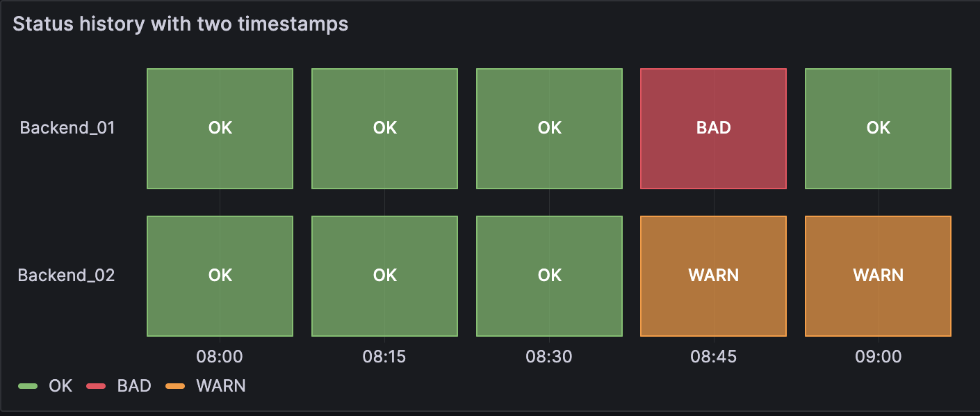Select Backend_01 OK cell at 08:00
This screenshot has width=980, height=416.
[220, 129]
